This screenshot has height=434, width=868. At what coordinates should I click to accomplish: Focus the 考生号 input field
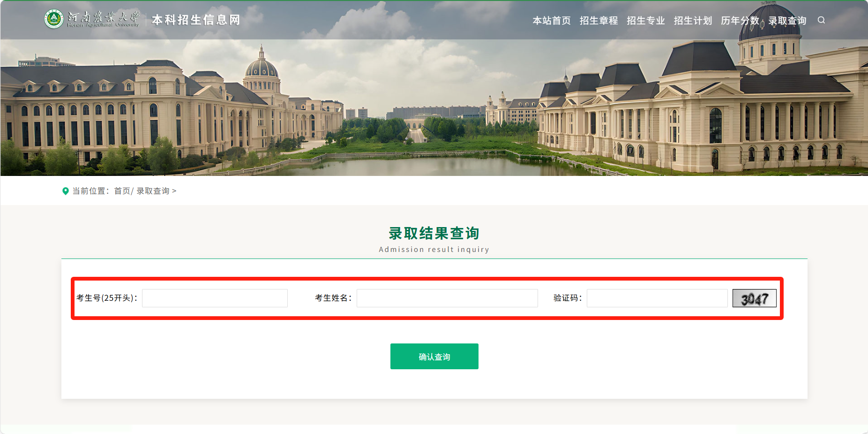click(x=215, y=298)
